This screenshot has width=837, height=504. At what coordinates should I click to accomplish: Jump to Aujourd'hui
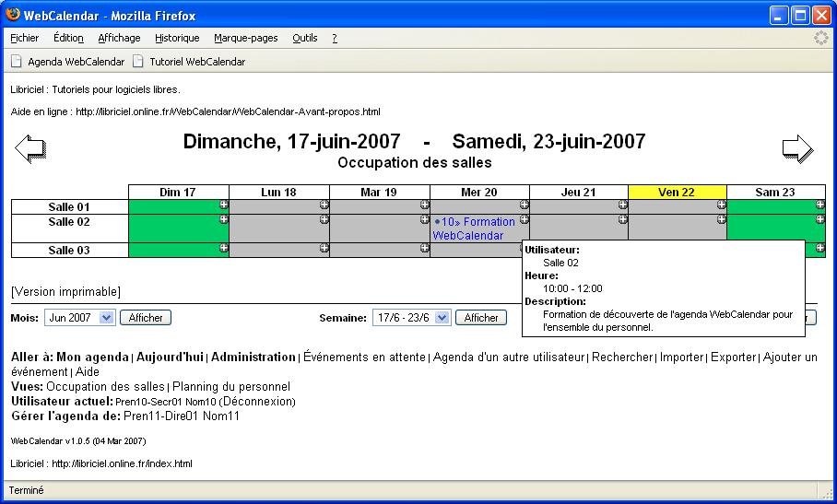tap(170, 357)
